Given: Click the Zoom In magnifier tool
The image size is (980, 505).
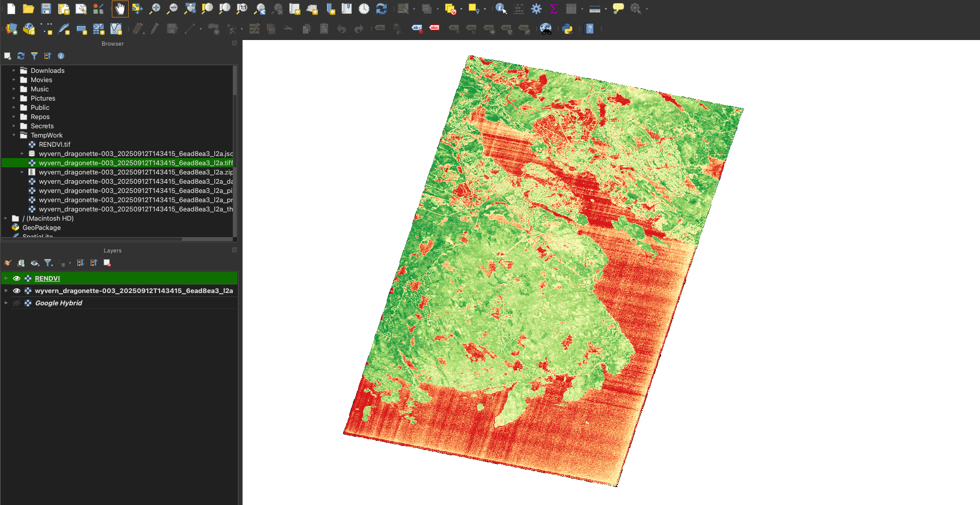Looking at the screenshot, I should pyautogui.click(x=154, y=9).
